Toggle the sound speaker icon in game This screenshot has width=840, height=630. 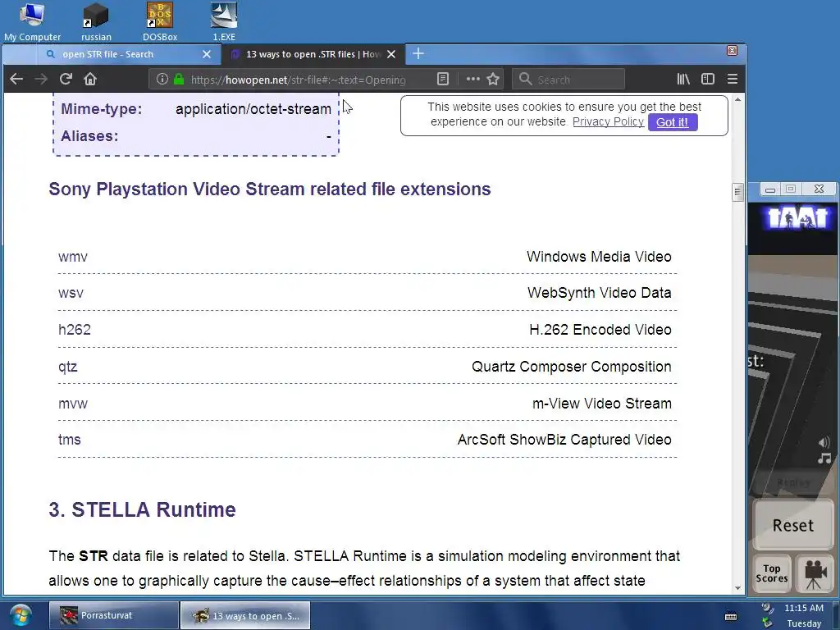tap(824, 442)
